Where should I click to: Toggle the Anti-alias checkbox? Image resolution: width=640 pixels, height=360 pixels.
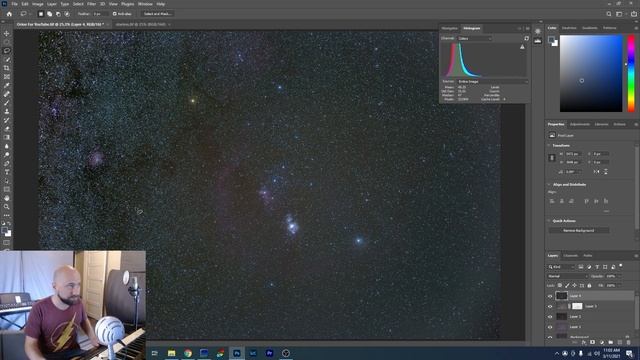point(115,14)
